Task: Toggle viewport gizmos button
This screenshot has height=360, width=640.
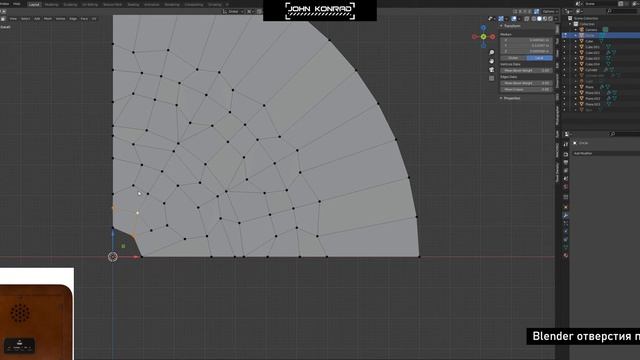Action: coord(501,19)
